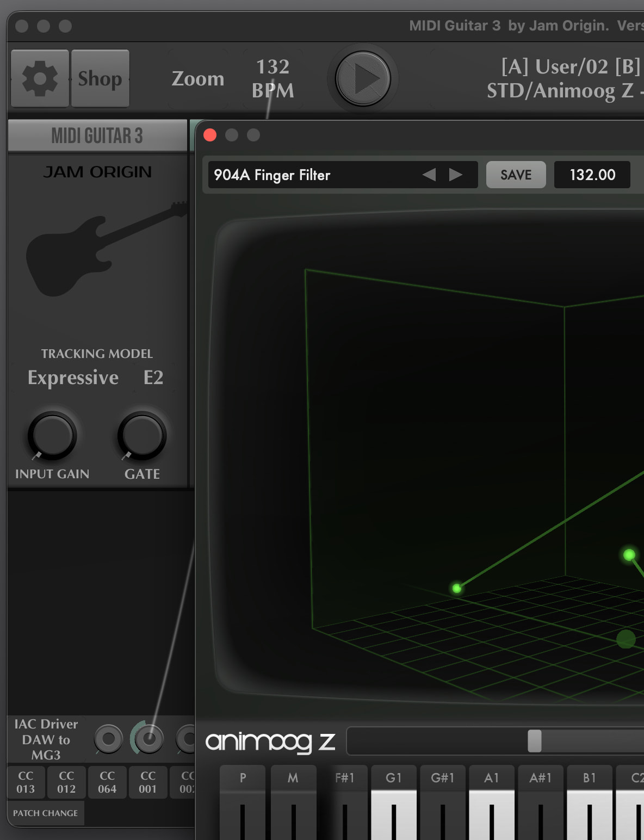
Task: Click the Gate knob
Action: (142, 436)
